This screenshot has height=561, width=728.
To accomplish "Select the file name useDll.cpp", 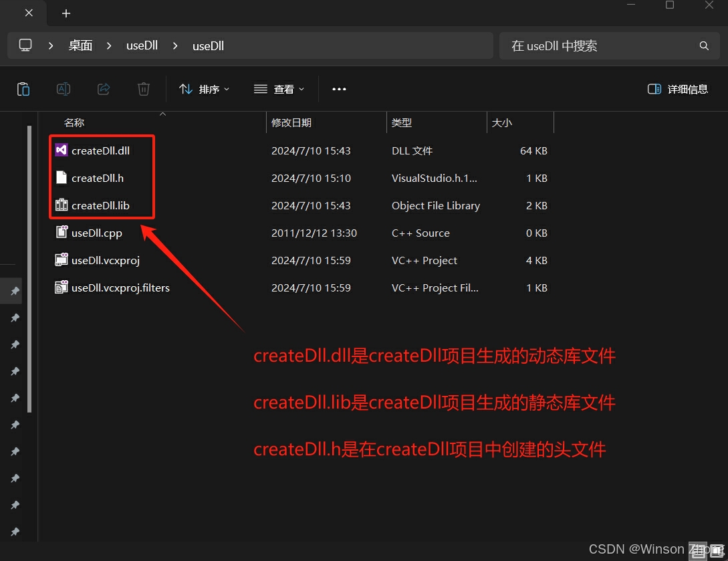I will 96,233.
